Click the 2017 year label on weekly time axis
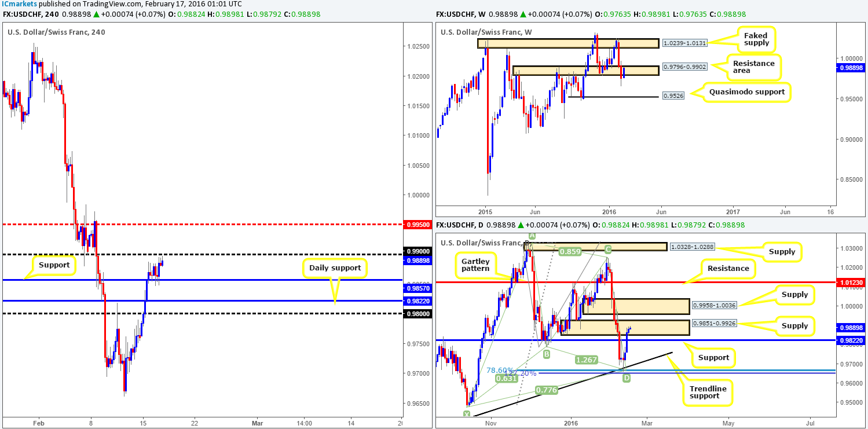Image resolution: width=868 pixels, height=429 pixels. pyautogui.click(x=733, y=212)
